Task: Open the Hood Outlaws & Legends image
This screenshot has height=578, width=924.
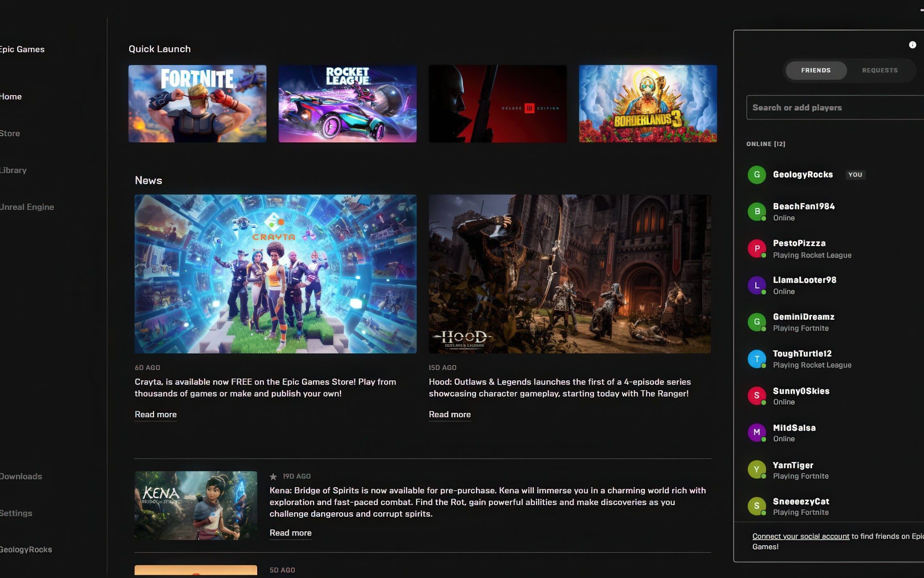Action: coord(570,274)
